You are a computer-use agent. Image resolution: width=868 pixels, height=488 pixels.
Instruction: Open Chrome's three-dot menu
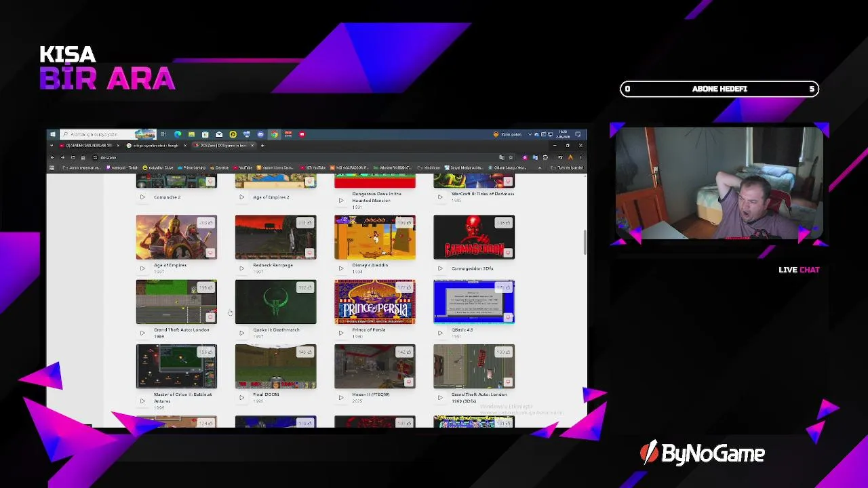(x=580, y=157)
